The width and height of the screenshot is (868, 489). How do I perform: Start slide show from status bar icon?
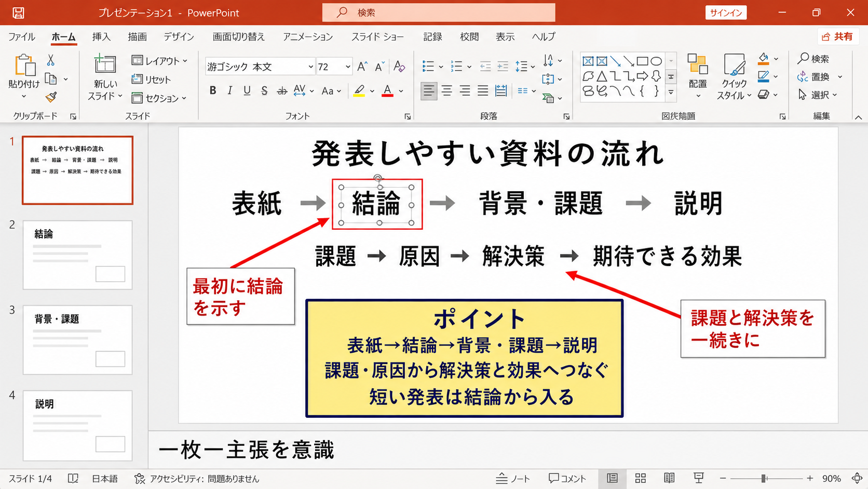coord(699,478)
